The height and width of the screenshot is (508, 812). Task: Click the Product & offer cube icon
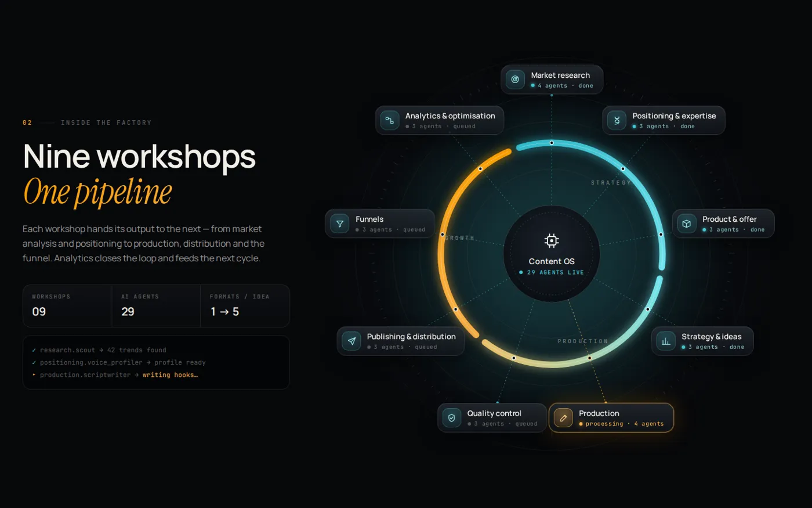(x=687, y=224)
